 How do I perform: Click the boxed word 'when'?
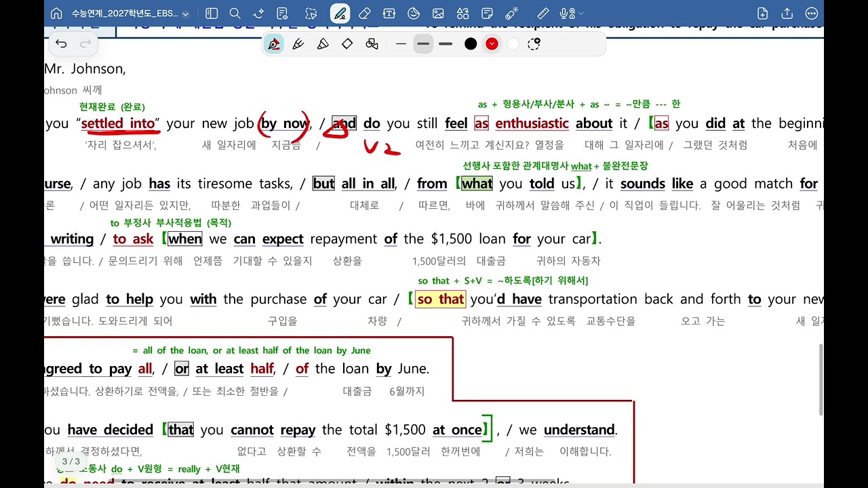point(185,239)
